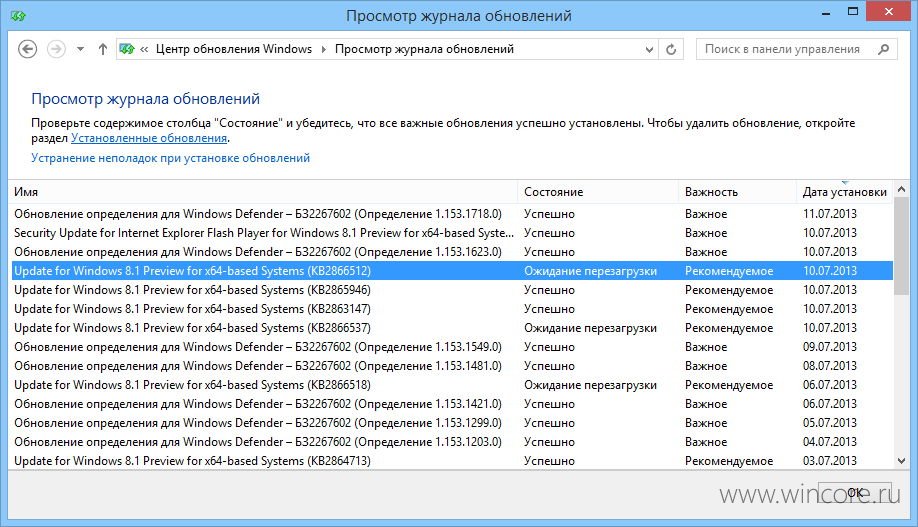Click the search magnifier icon
The image size is (918, 527).
(x=883, y=49)
